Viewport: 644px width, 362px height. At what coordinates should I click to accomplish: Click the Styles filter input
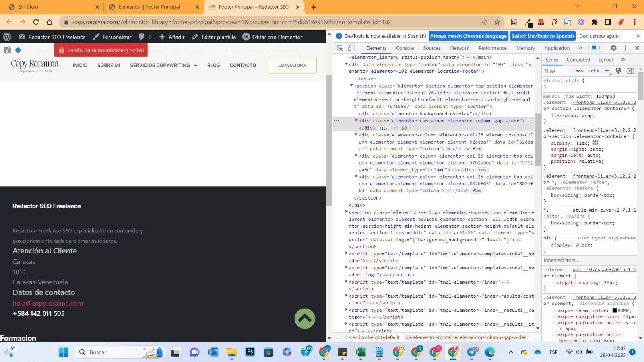[556, 71]
